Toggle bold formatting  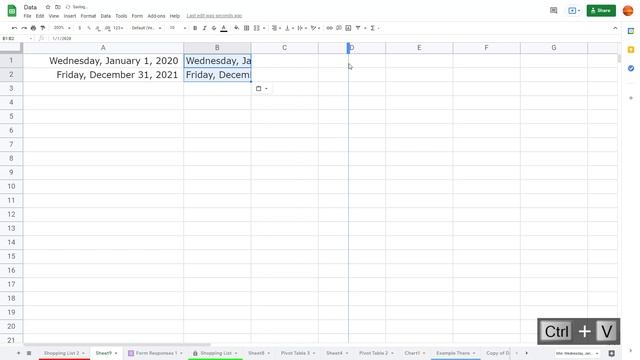[x=195, y=28]
